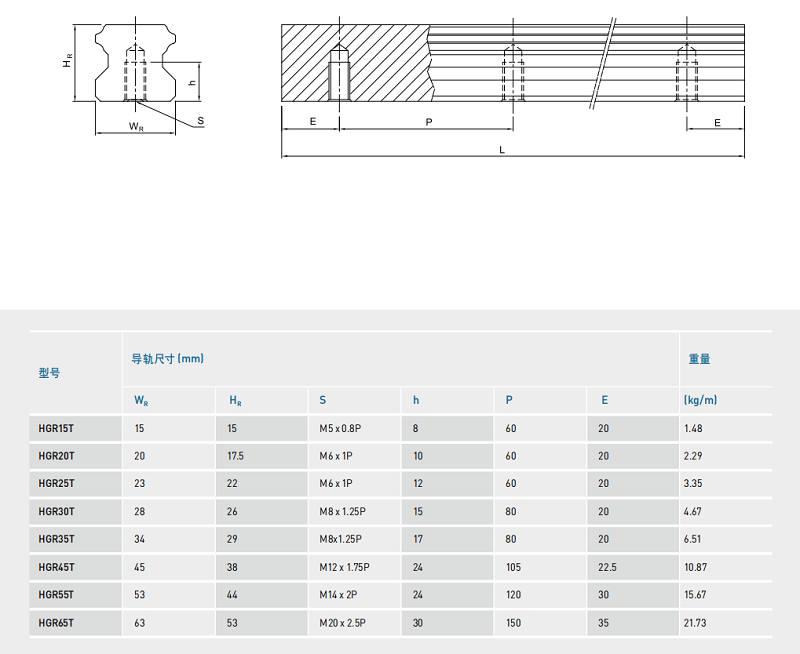Click M8 x 1.25P in the HGR30T row

click(342, 511)
